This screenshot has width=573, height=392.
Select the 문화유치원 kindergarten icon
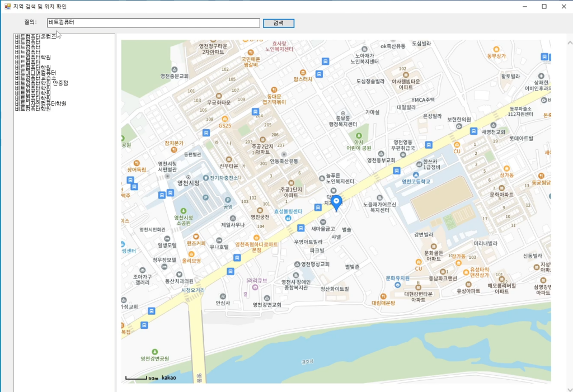point(398,285)
